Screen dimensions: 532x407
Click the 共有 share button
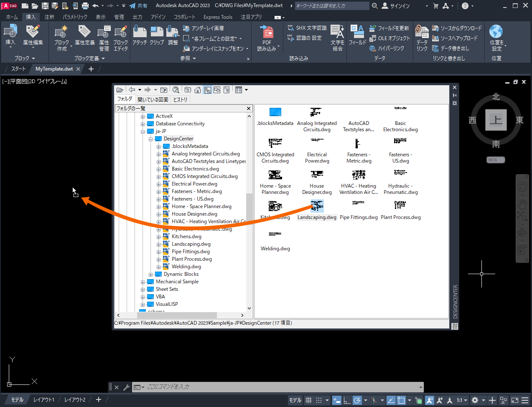pyautogui.click(x=138, y=6)
